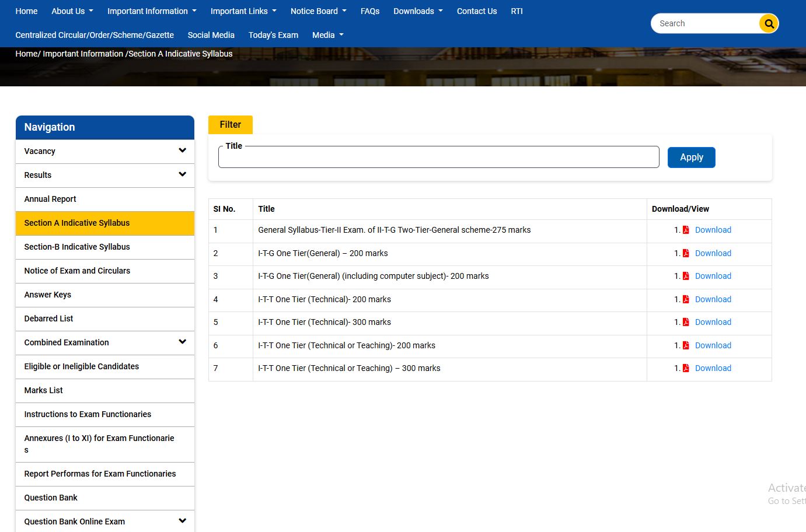Select Section-B Indicative Syllabus in sidebar

(77, 247)
